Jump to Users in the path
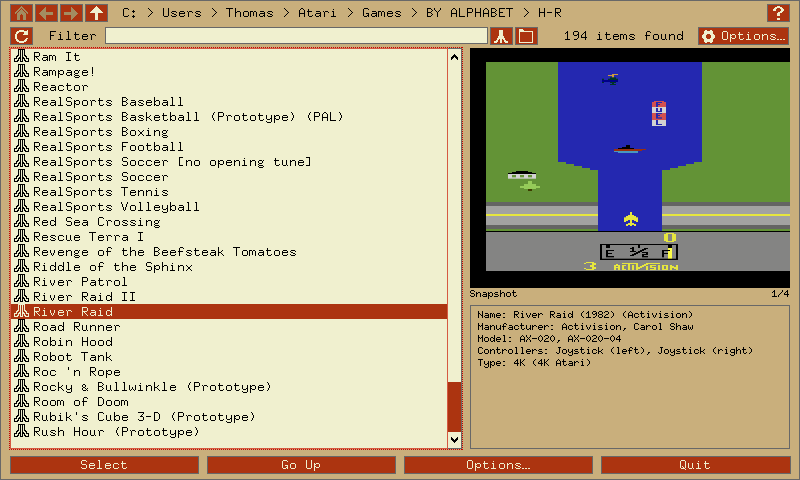 click(x=182, y=13)
